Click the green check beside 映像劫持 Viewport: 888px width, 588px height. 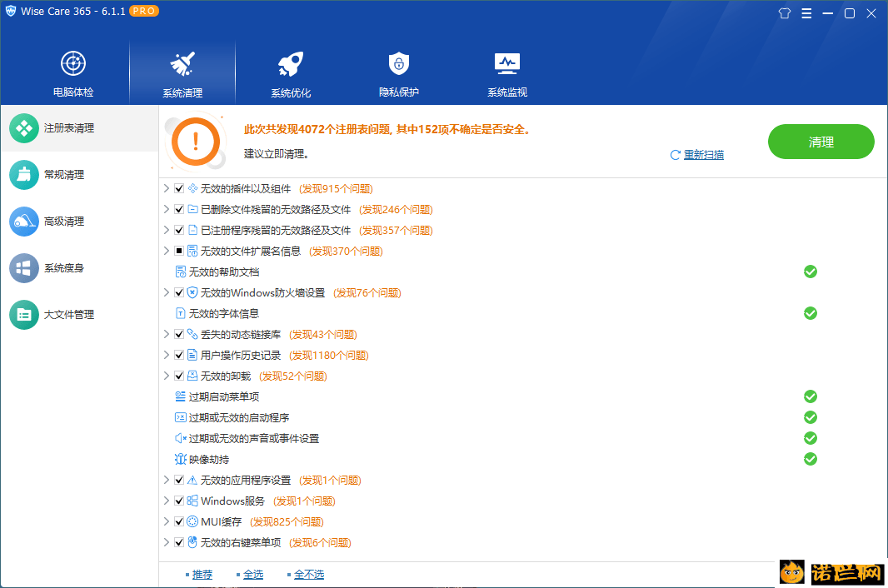click(x=811, y=459)
